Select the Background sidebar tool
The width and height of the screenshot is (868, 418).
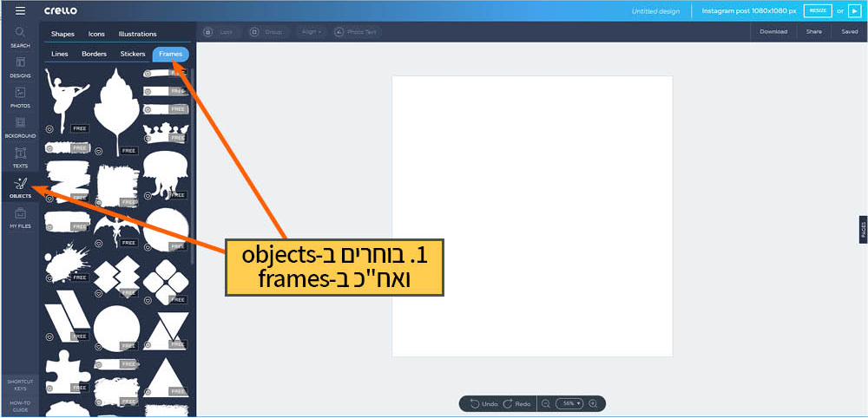click(x=20, y=127)
